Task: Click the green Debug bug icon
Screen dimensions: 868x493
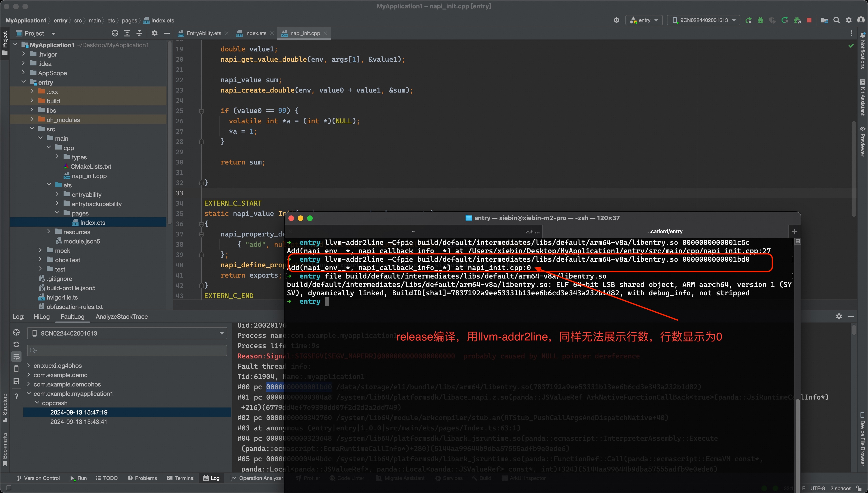Action: pos(760,20)
